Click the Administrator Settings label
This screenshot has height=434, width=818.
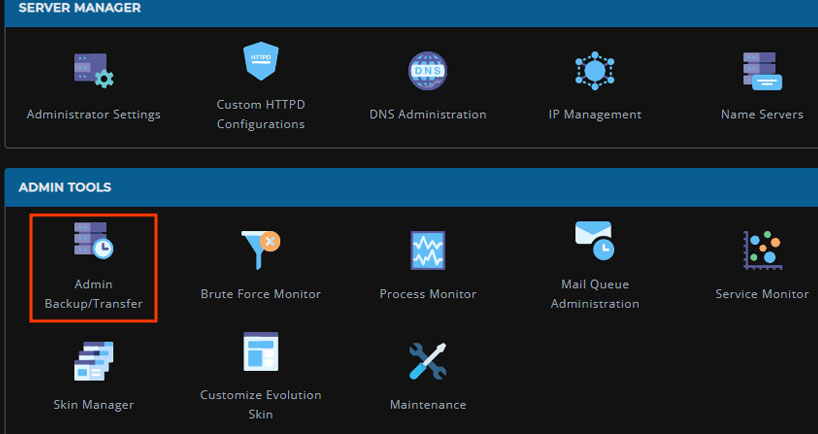click(x=94, y=114)
